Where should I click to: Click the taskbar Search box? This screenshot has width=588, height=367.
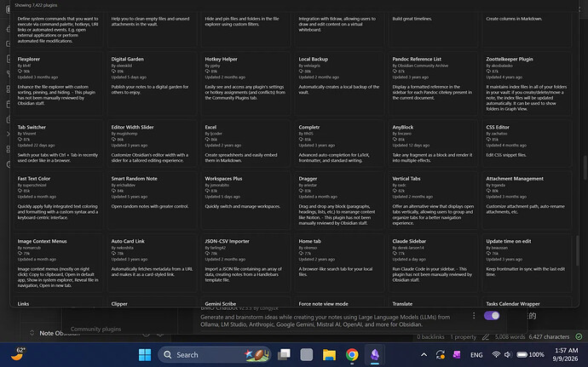pos(215,354)
